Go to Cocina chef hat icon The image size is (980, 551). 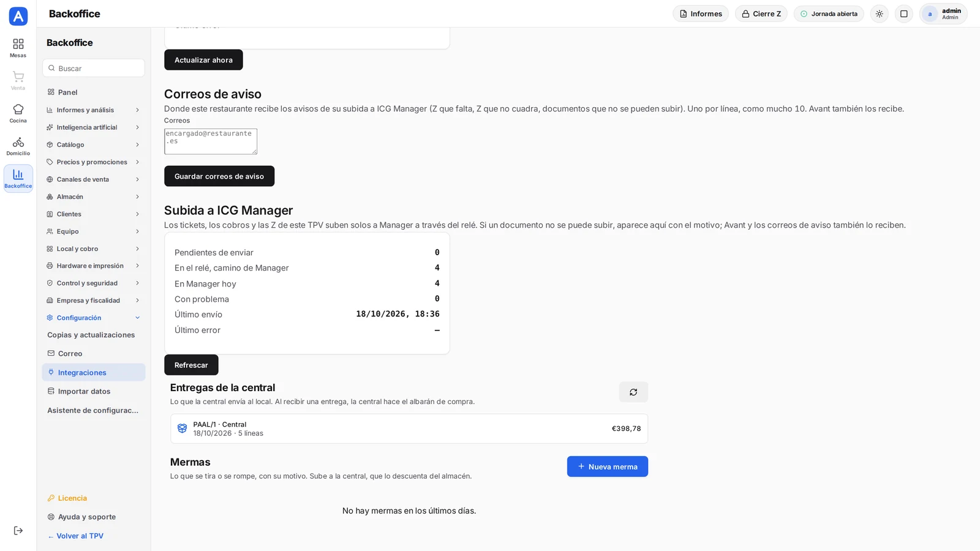point(18,114)
